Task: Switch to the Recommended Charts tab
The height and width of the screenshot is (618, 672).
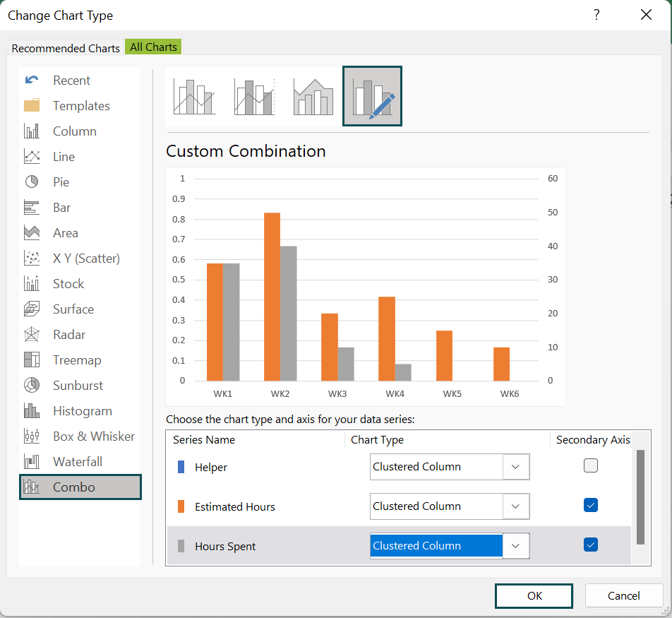Action: (66, 48)
